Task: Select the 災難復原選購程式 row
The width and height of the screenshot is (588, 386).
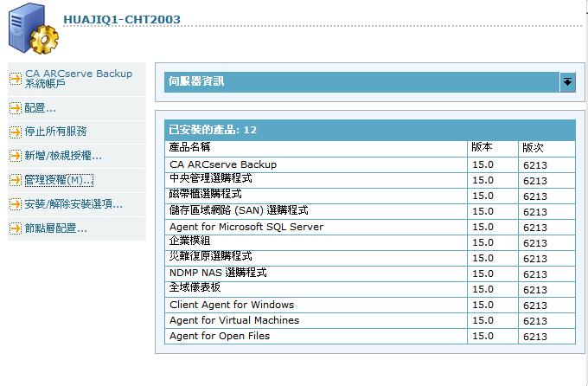Action: tap(370, 258)
